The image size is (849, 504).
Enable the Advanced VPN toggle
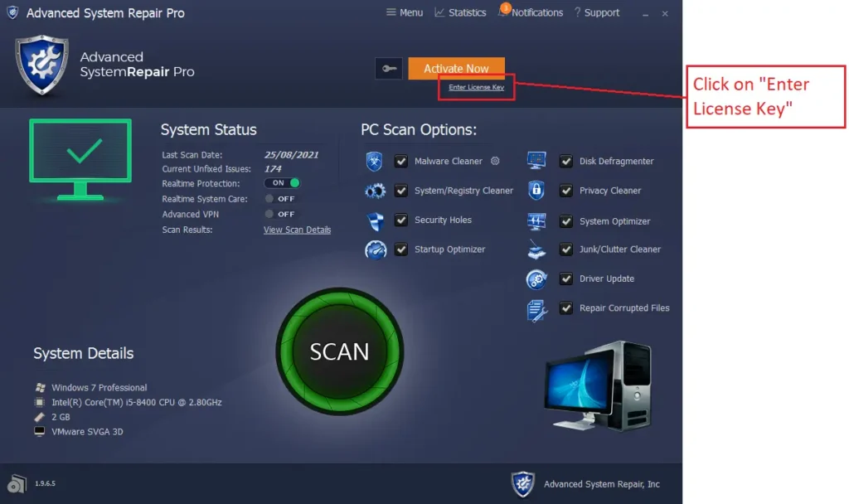[x=280, y=214]
